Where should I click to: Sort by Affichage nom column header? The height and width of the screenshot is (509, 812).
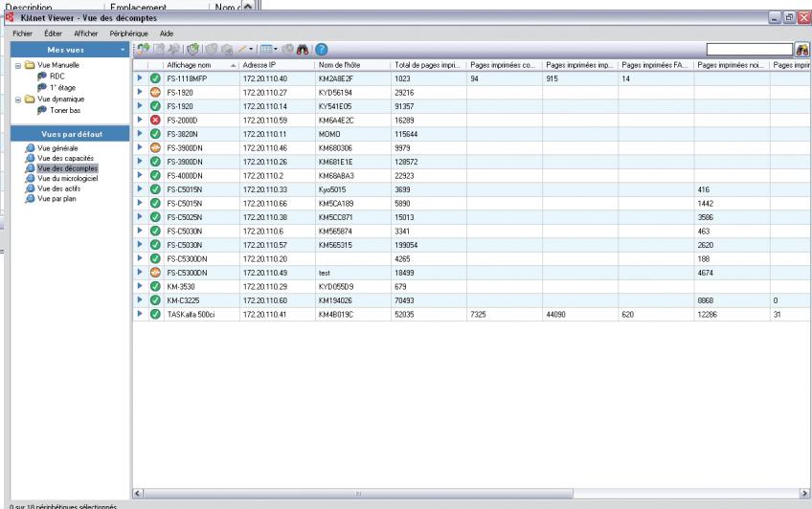coord(201,65)
